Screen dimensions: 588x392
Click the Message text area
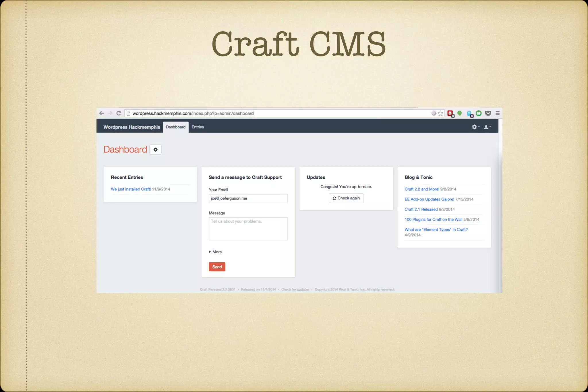point(248,229)
